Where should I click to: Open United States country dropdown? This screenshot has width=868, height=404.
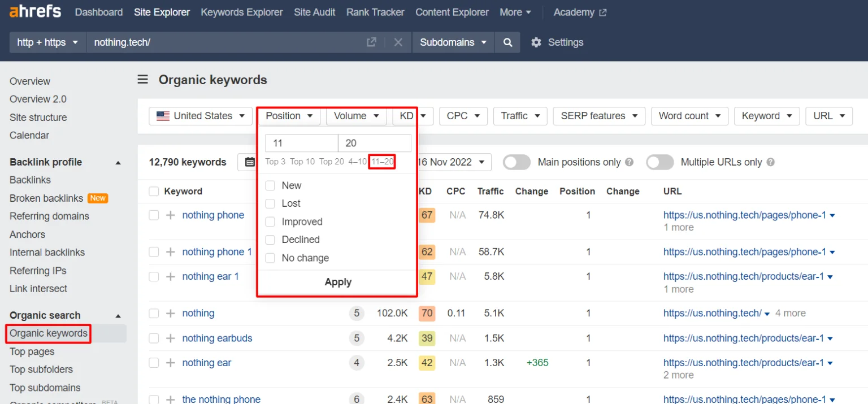click(201, 116)
